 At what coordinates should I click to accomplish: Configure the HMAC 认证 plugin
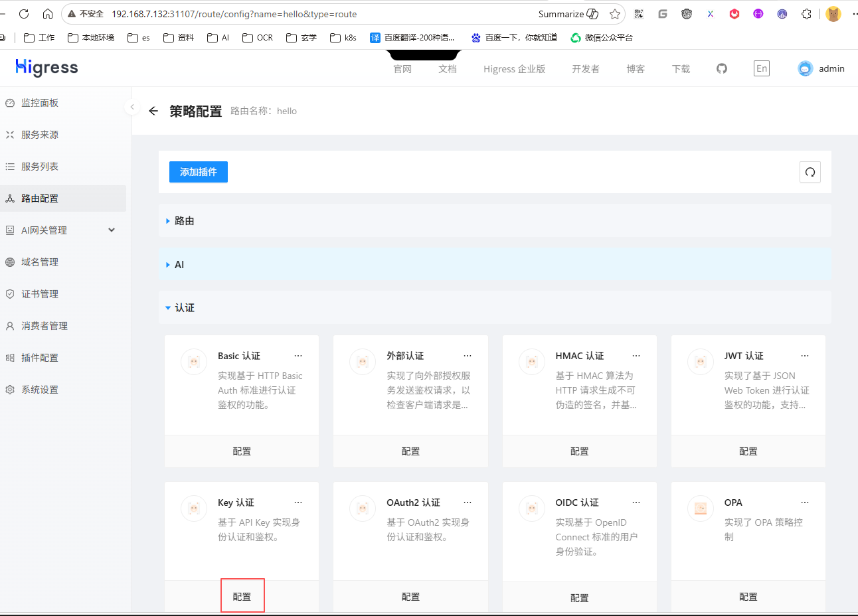point(580,451)
